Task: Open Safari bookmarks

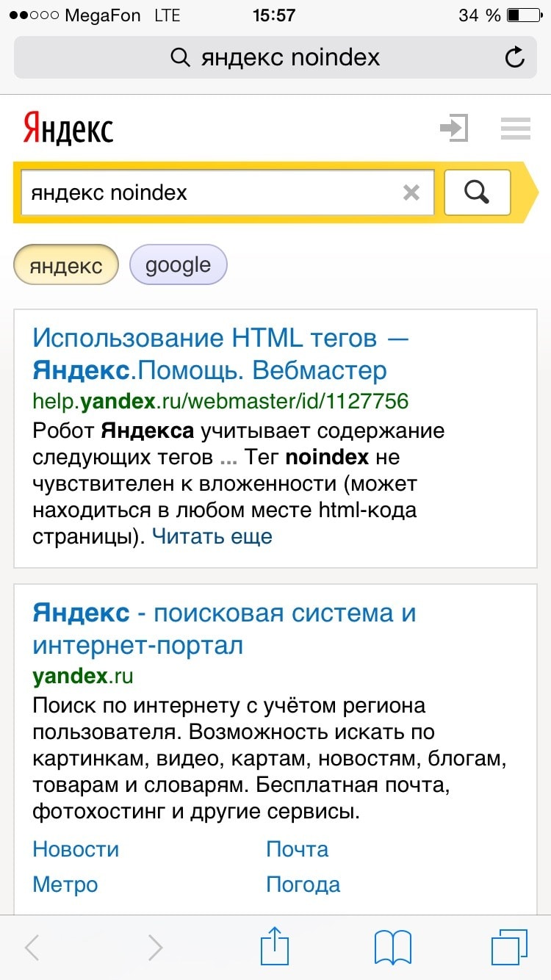Action: pyautogui.click(x=392, y=946)
